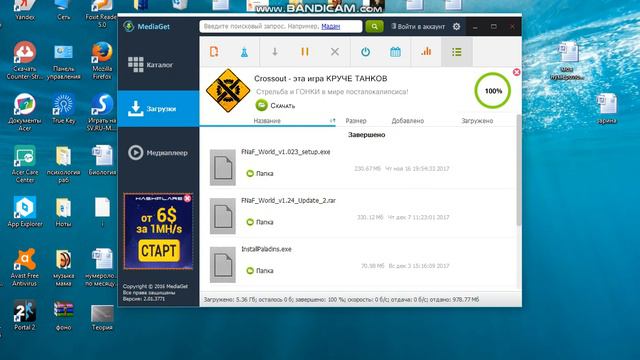Open Папка for FNaF_World_v1.023_setup.exe
The width and height of the screenshot is (640, 360).
(260, 173)
